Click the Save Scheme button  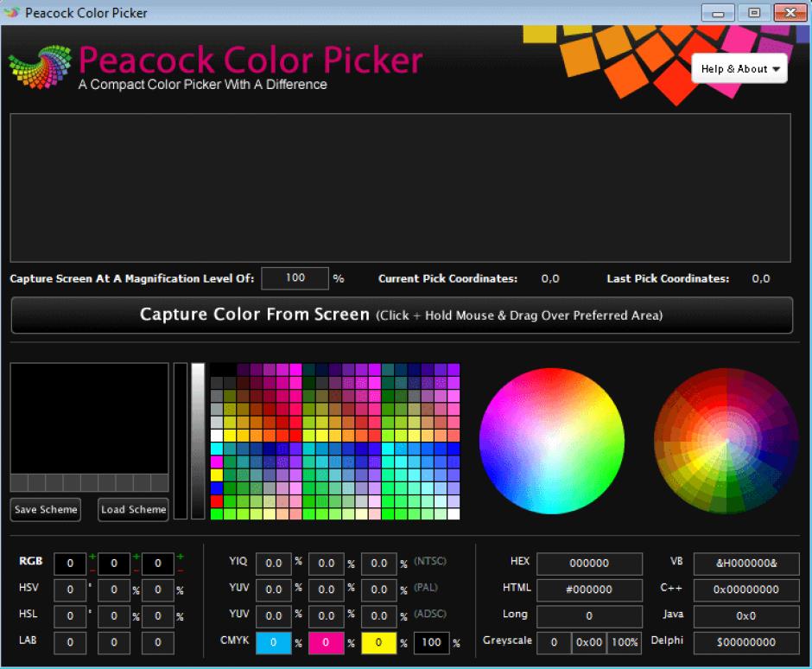click(46, 509)
